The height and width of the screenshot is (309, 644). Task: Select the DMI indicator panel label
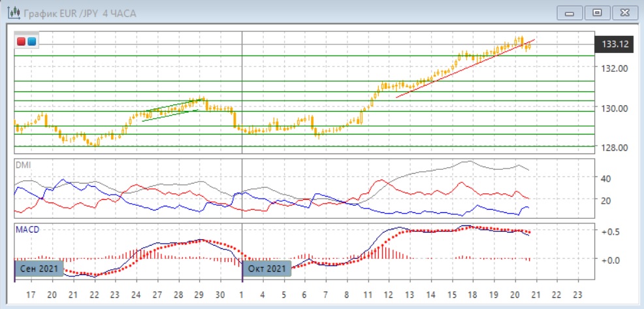point(23,165)
